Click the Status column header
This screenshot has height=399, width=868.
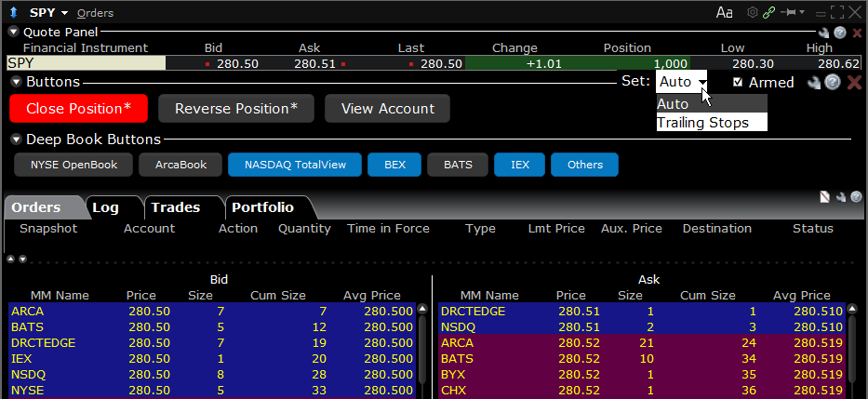tap(812, 229)
